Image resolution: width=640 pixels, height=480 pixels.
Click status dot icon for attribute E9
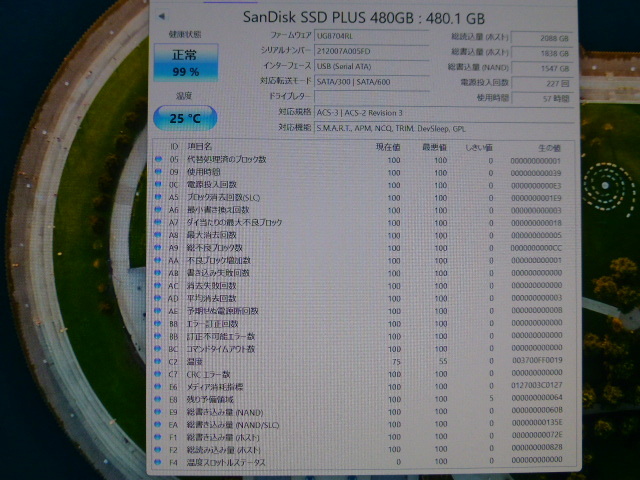(158, 412)
